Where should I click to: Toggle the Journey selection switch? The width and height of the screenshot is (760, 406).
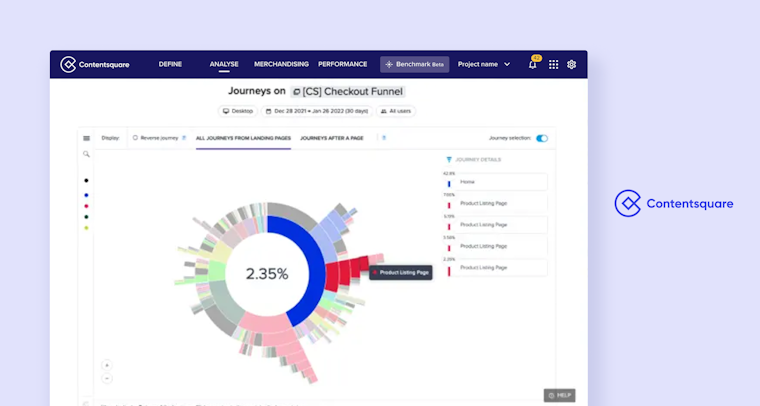point(542,138)
